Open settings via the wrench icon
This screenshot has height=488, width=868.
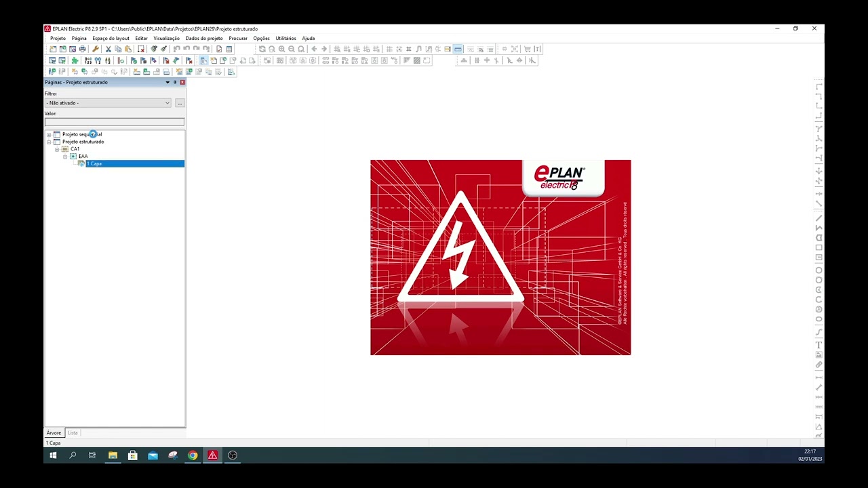96,49
